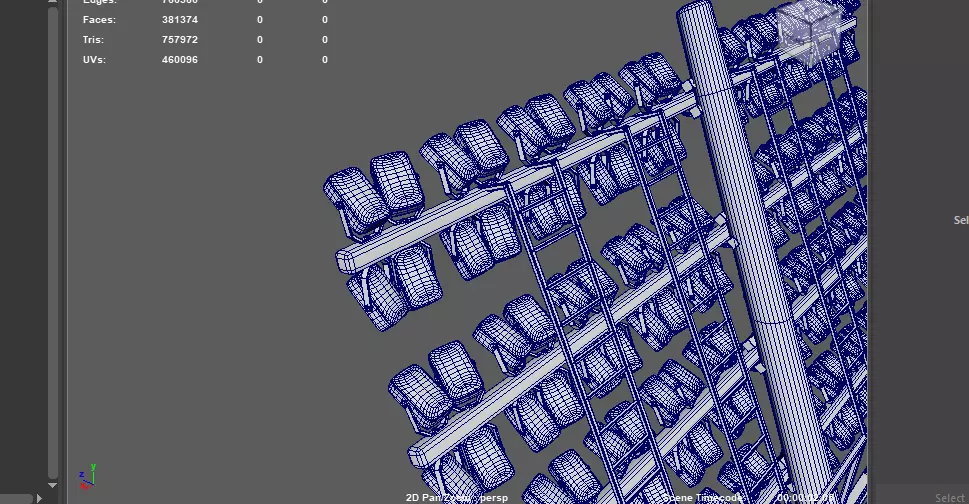Click the faces count 381374
Screen dimensions: 969x504
pos(180,20)
